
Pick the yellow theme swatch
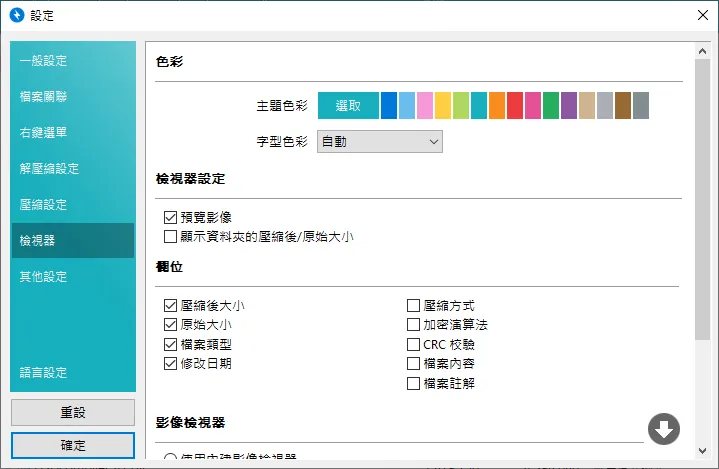(x=442, y=105)
